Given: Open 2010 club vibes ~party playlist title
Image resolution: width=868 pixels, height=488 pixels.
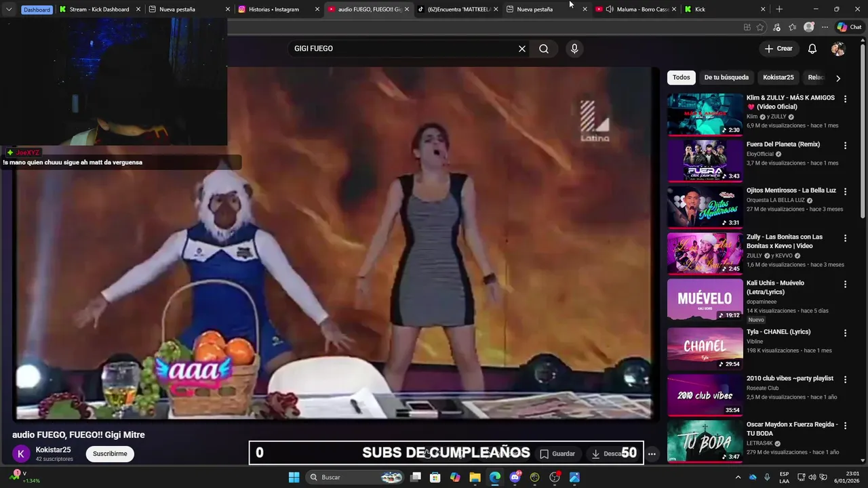Looking at the screenshot, I should point(790,378).
